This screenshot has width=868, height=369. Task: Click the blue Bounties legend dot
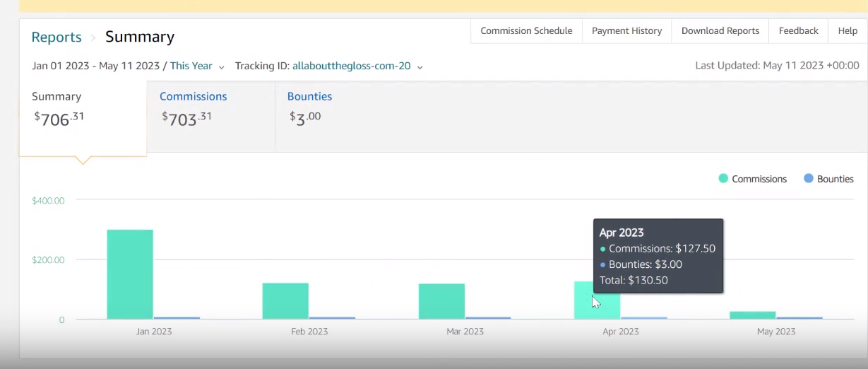pos(809,179)
